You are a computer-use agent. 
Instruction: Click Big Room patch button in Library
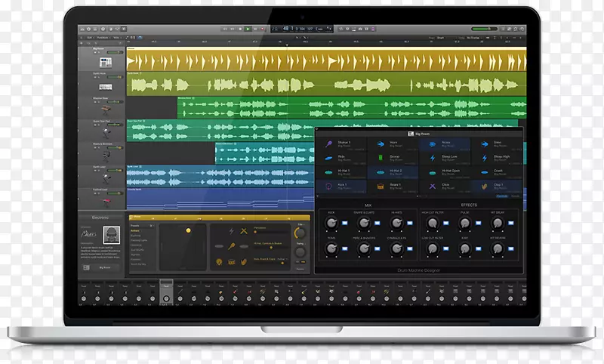click(100, 267)
